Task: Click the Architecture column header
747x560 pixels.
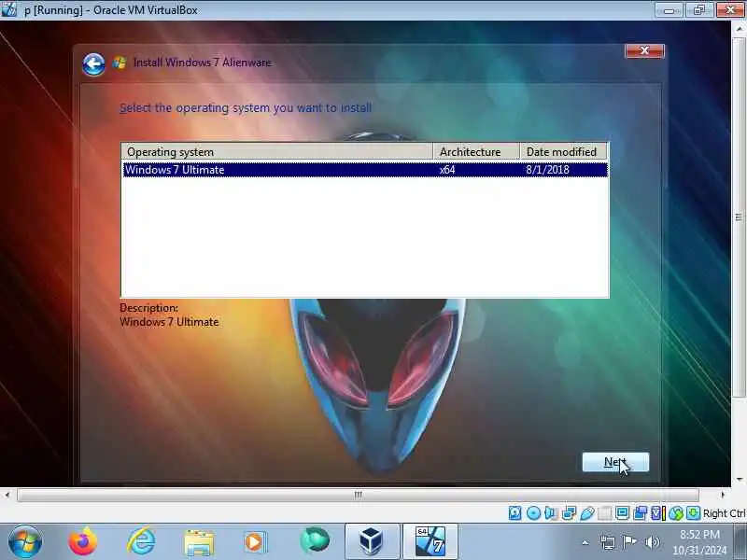Action: click(x=476, y=152)
